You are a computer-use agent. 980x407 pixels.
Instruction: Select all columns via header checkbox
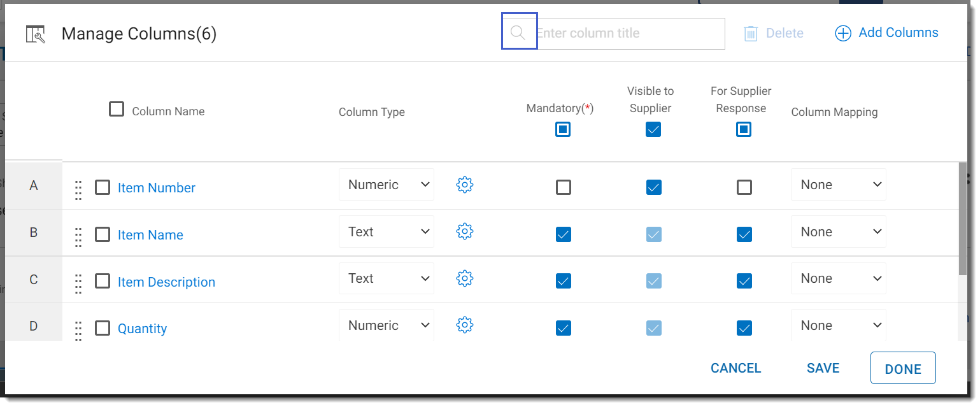116,110
